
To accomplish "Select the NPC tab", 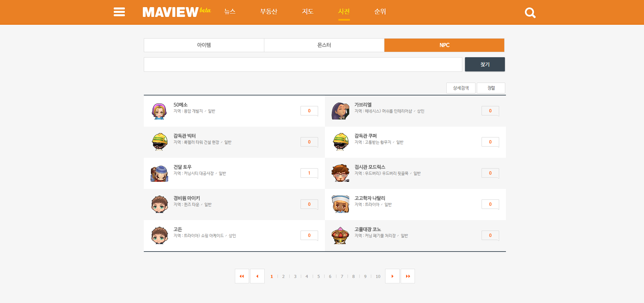I will (444, 45).
